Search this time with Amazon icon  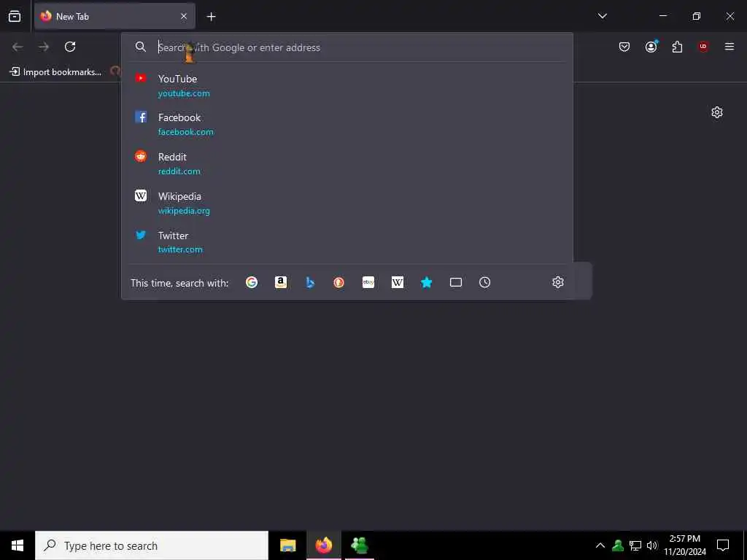tap(281, 282)
